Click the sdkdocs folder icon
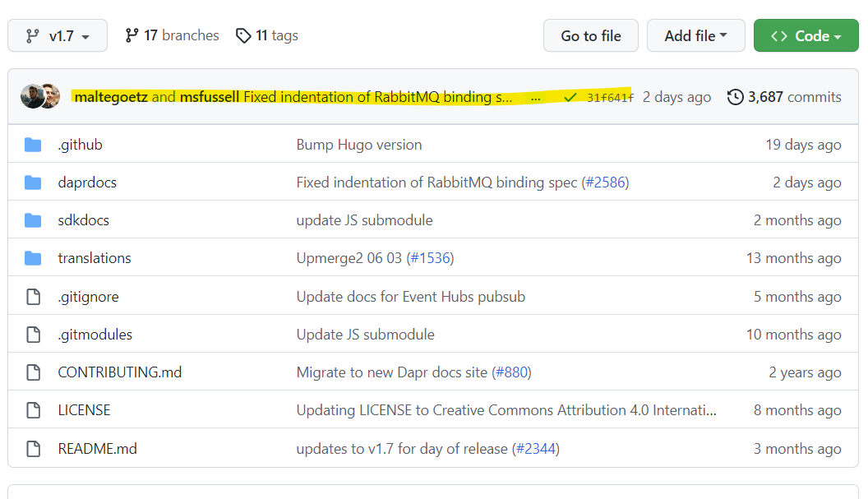The width and height of the screenshot is (868, 499). pyautogui.click(x=33, y=219)
